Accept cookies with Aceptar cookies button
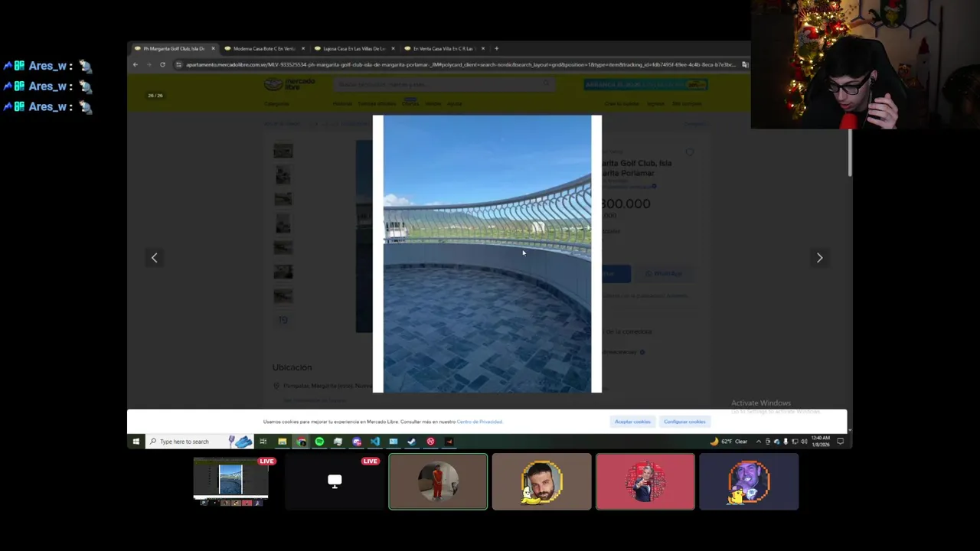Viewport: 980px width, 551px height. (632, 422)
